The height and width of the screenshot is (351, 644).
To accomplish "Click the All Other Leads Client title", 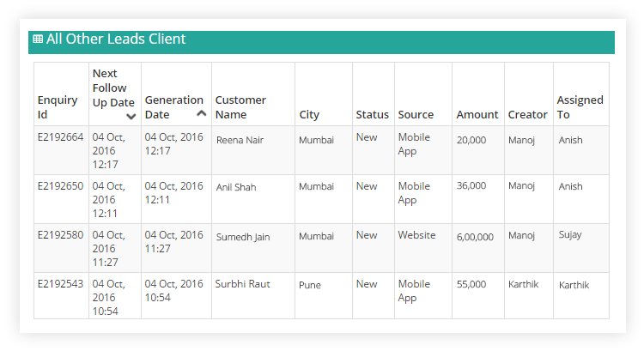I will (x=116, y=39).
